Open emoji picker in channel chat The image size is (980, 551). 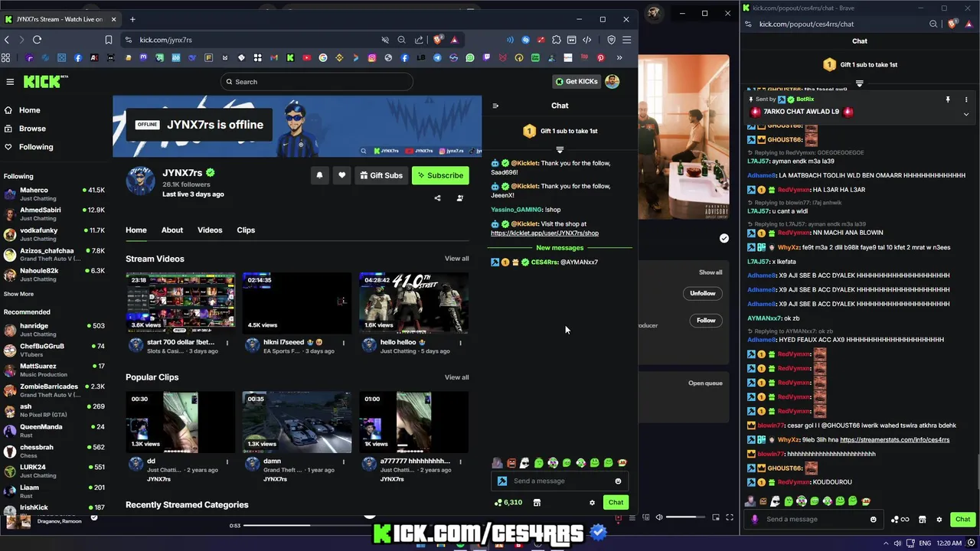[618, 481]
